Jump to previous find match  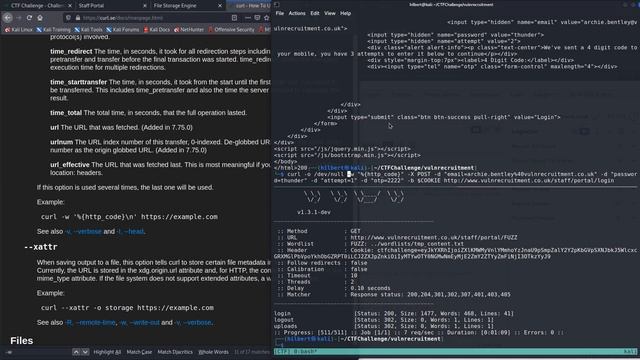tap(76, 352)
